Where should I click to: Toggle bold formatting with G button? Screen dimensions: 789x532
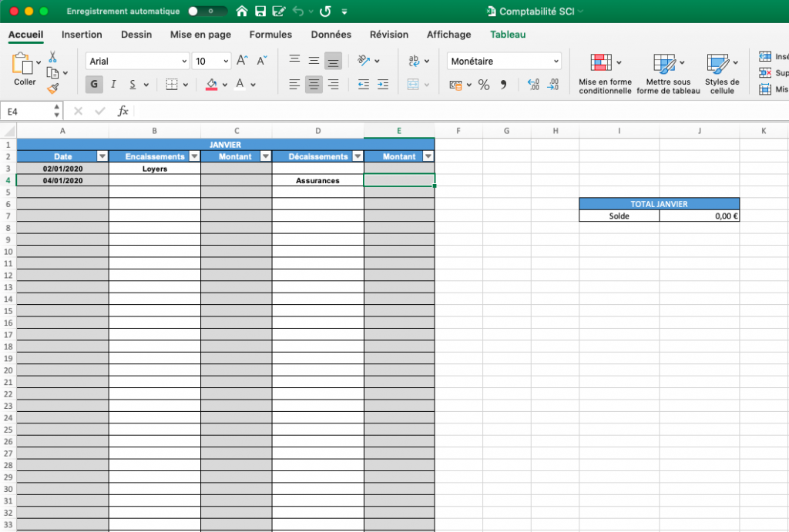coord(94,85)
